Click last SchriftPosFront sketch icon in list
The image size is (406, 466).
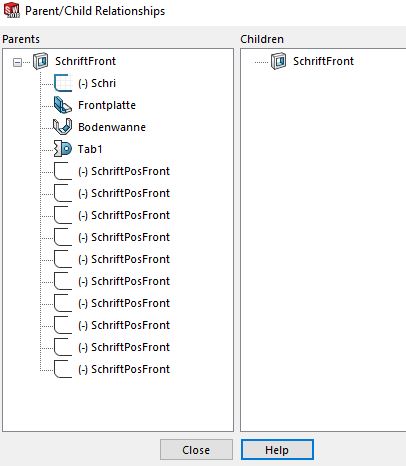(x=63, y=369)
